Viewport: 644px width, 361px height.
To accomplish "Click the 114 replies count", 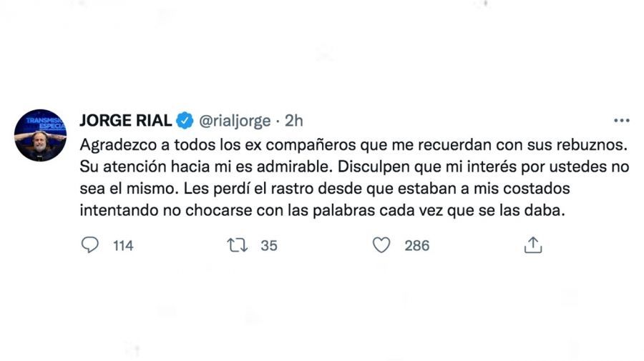I will 123,245.
